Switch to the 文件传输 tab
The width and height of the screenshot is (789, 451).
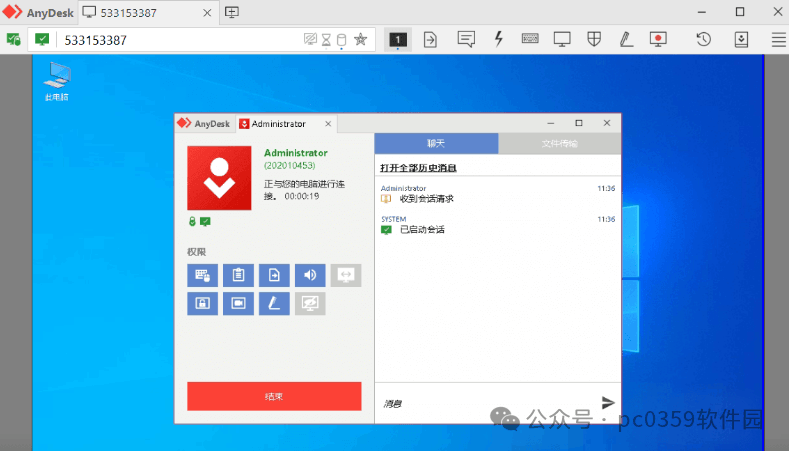(x=559, y=144)
